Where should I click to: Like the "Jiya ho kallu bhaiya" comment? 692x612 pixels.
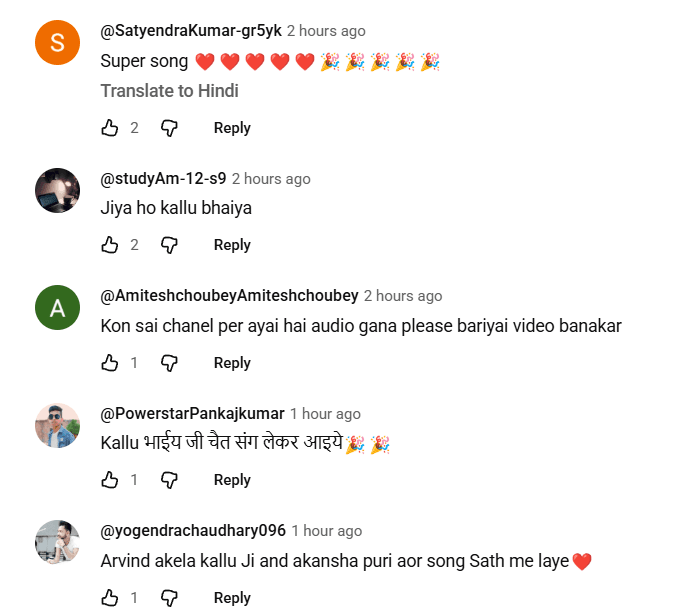(110, 245)
